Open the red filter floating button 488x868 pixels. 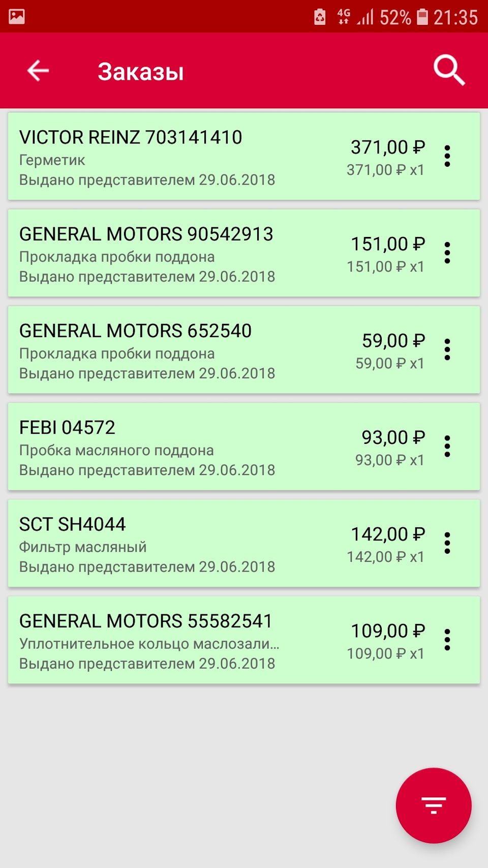pos(433,805)
